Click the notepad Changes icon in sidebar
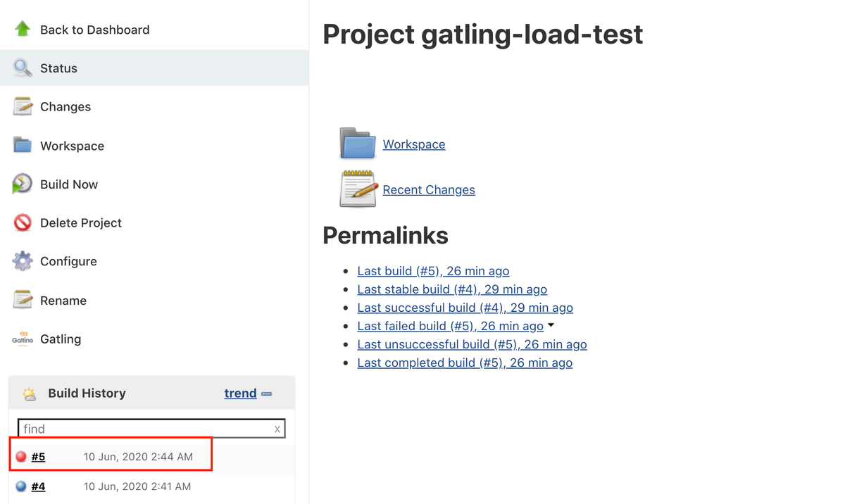Screen dimensions: 845x504 pos(23,107)
